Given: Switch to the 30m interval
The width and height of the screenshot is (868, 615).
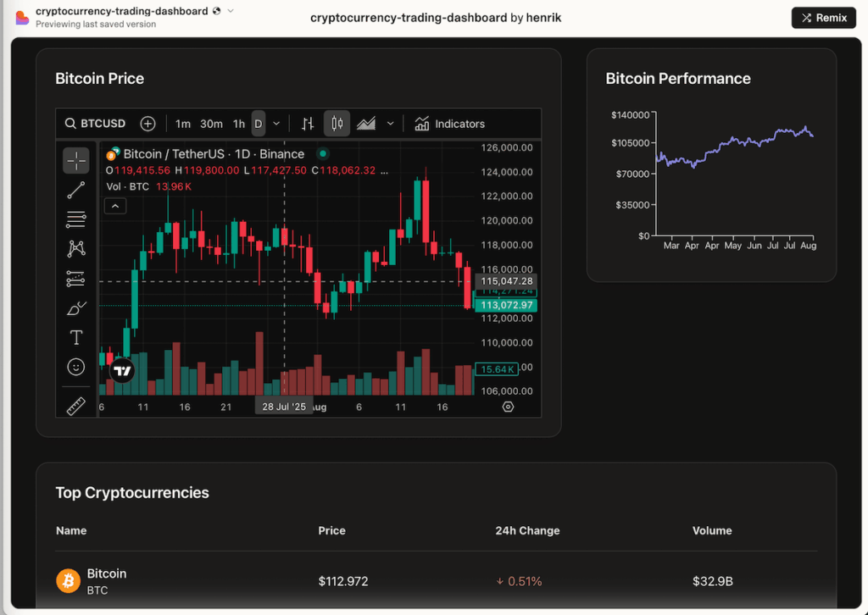Looking at the screenshot, I should pyautogui.click(x=211, y=123).
